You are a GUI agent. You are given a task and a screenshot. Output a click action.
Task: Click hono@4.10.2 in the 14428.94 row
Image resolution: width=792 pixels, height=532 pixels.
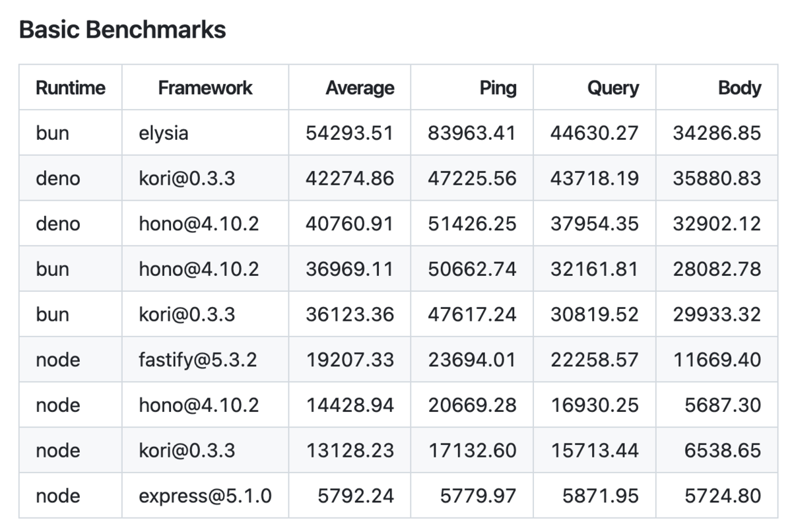pos(199,405)
